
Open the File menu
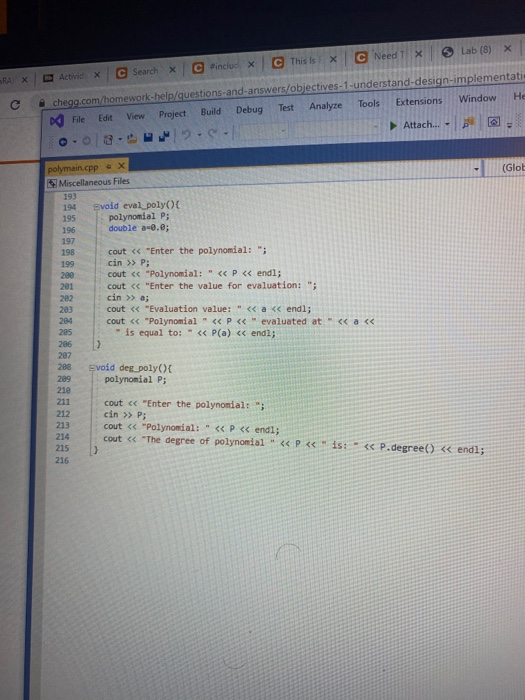tap(78, 119)
